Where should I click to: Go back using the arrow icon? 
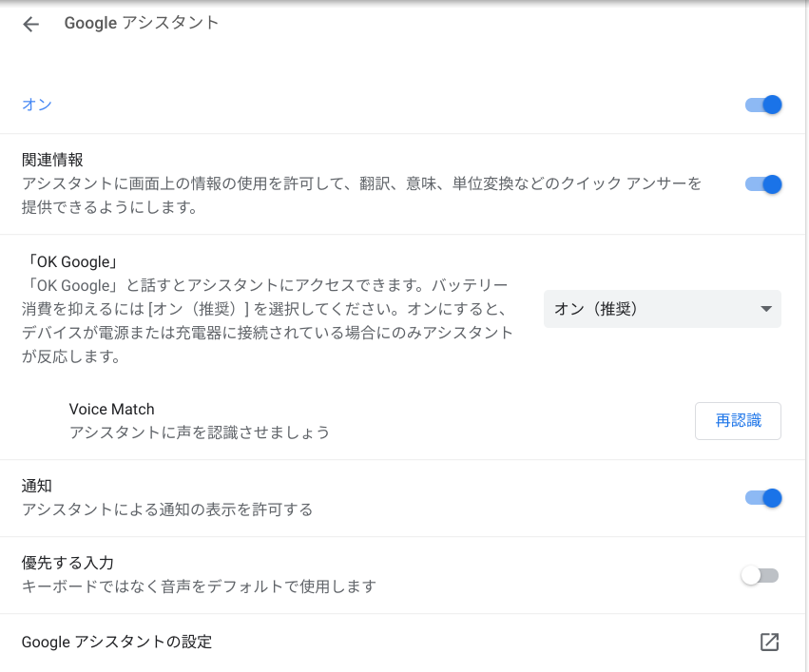click(31, 24)
